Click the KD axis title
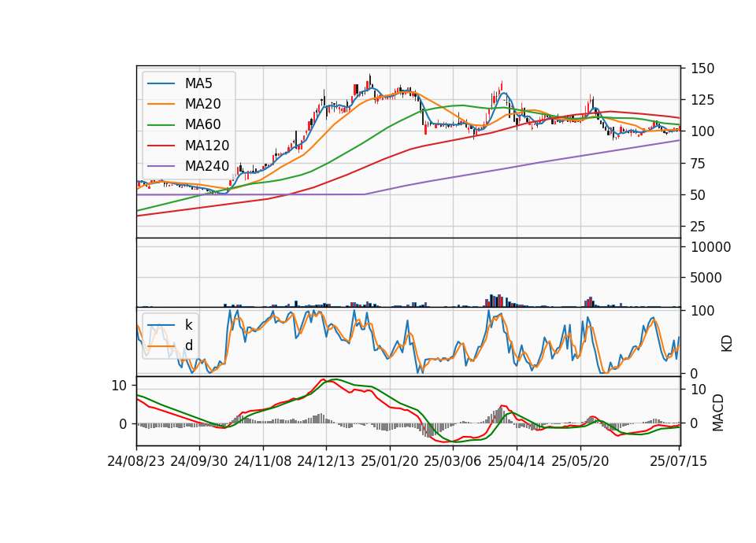Viewport: 756px width, 543px height. pyautogui.click(x=727, y=343)
